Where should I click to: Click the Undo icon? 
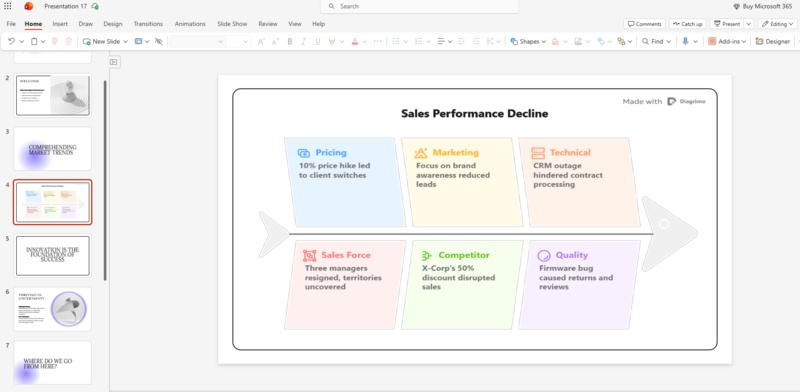[x=11, y=41]
